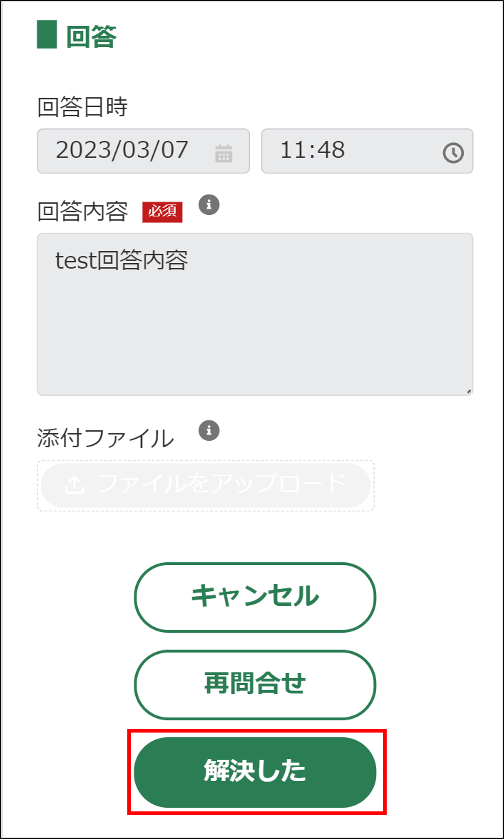The image size is (504, 839).
Task: Click the 回答日時 label
Action: (83, 107)
